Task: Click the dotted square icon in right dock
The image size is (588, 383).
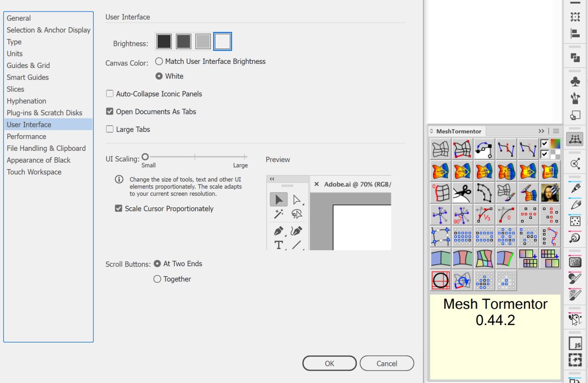Action: coord(575,221)
